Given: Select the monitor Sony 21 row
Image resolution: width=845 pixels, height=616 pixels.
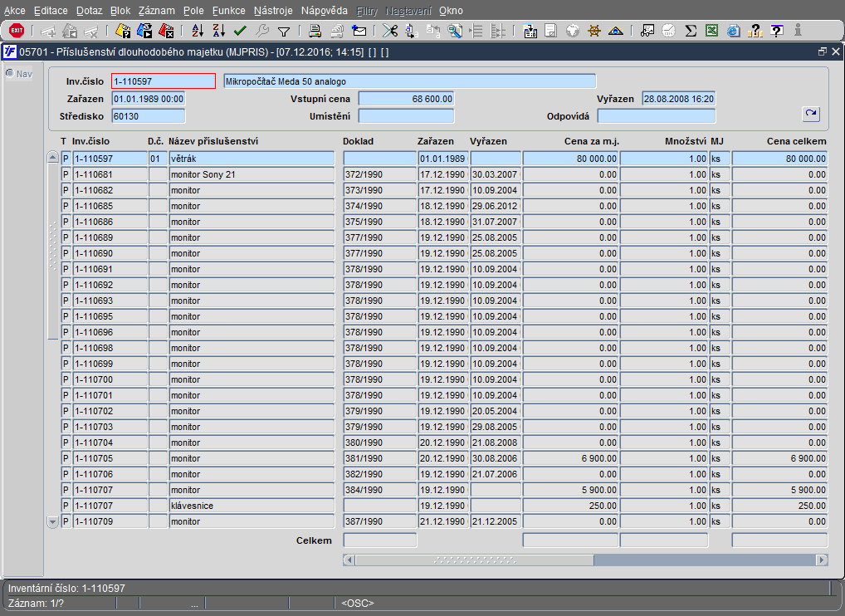Looking at the screenshot, I should click(x=252, y=174).
